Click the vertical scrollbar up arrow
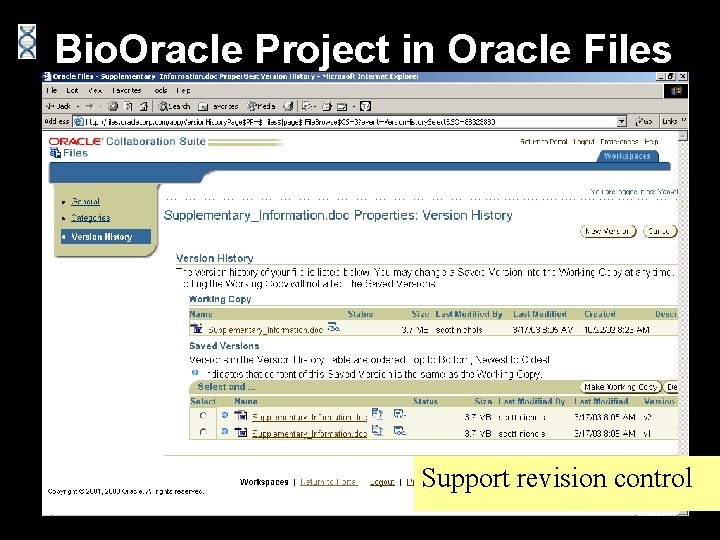 click(683, 136)
